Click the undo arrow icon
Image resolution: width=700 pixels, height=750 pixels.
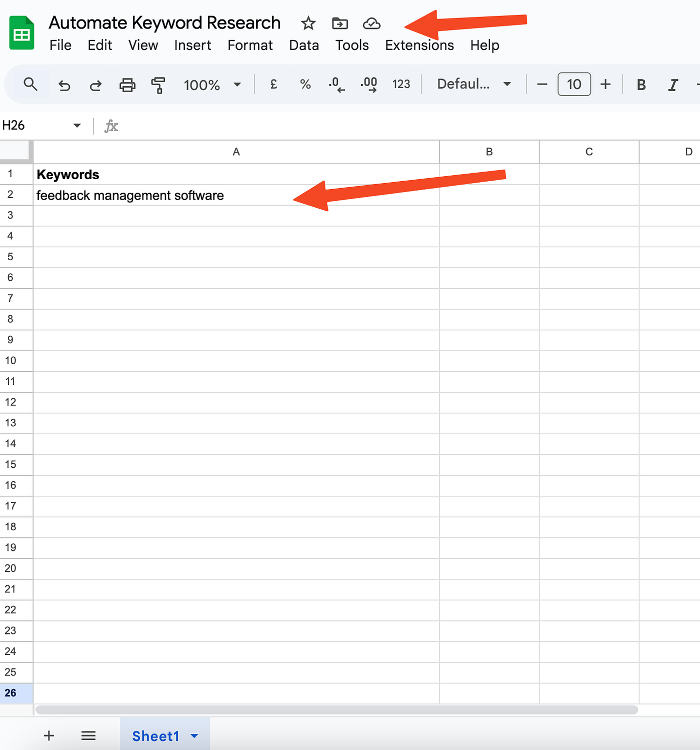pos(64,85)
